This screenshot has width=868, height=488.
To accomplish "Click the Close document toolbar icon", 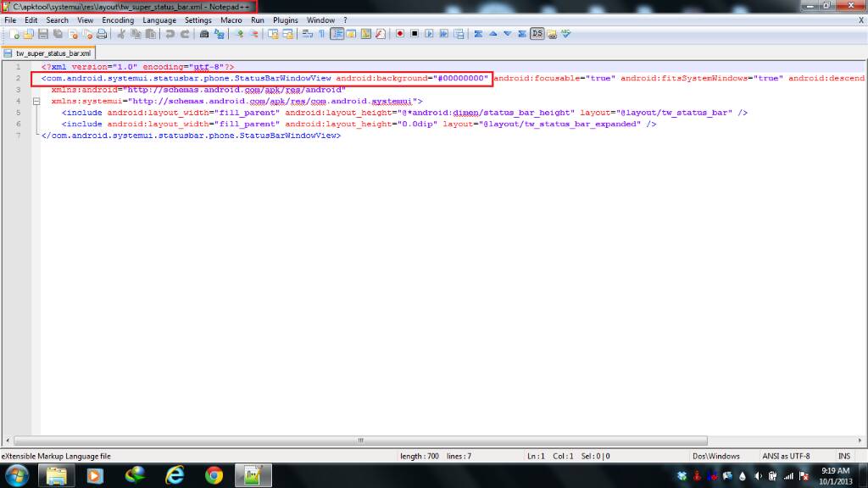I will tap(73, 34).
